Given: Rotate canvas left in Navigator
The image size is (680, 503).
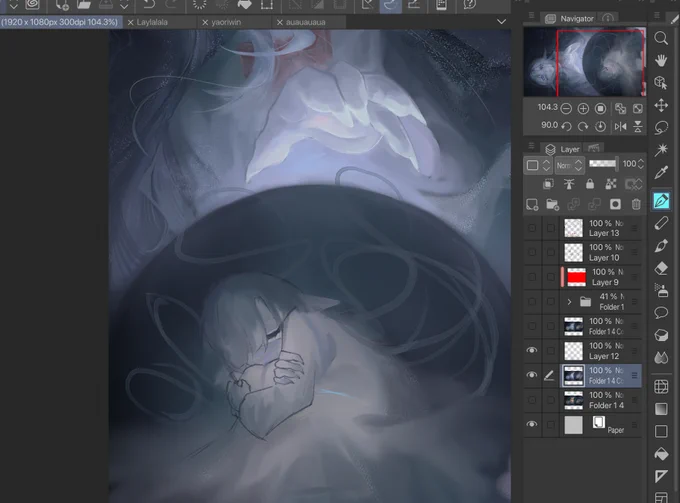Looking at the screenshot, I should [566, 126].
